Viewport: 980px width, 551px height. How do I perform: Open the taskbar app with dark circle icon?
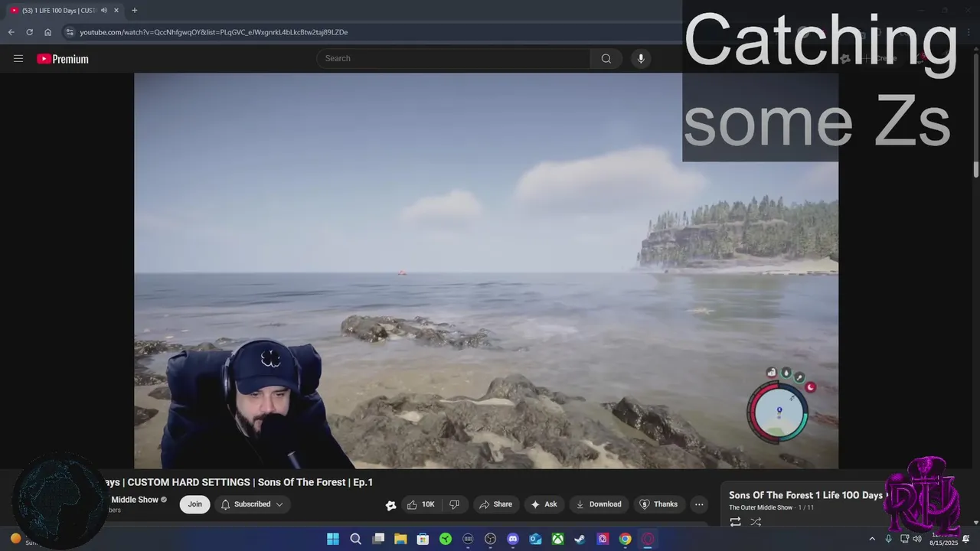tap(468, 539)
